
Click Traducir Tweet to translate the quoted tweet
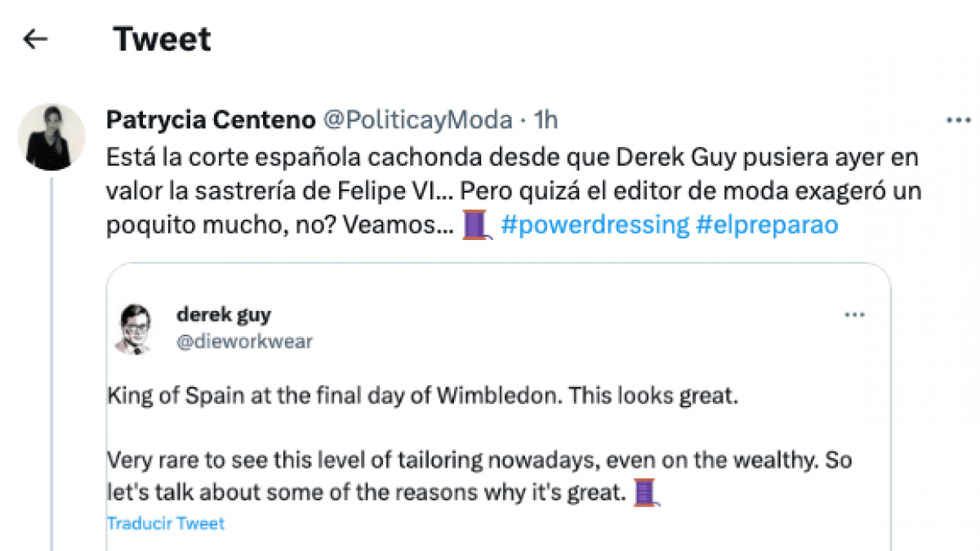tap(165, 523)
